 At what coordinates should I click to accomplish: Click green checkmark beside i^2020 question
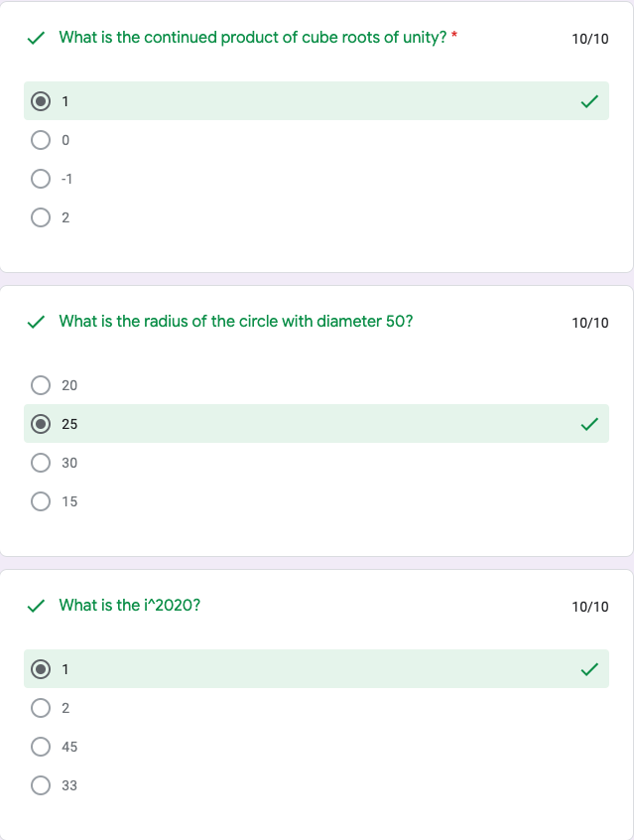click(35, 606)
